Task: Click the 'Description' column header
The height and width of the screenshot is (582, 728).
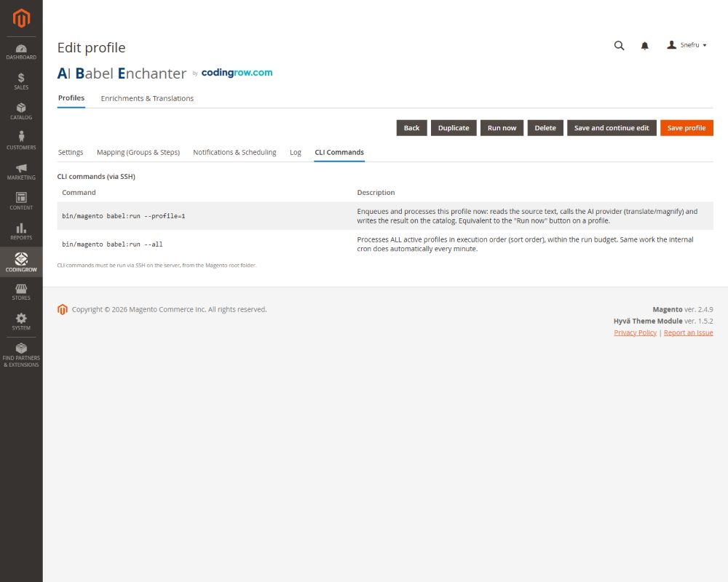Action: [x=376, y=193]
